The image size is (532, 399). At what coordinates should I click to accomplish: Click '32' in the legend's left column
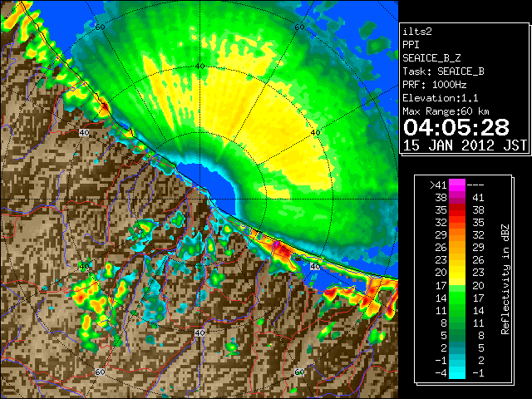point(441,223)
